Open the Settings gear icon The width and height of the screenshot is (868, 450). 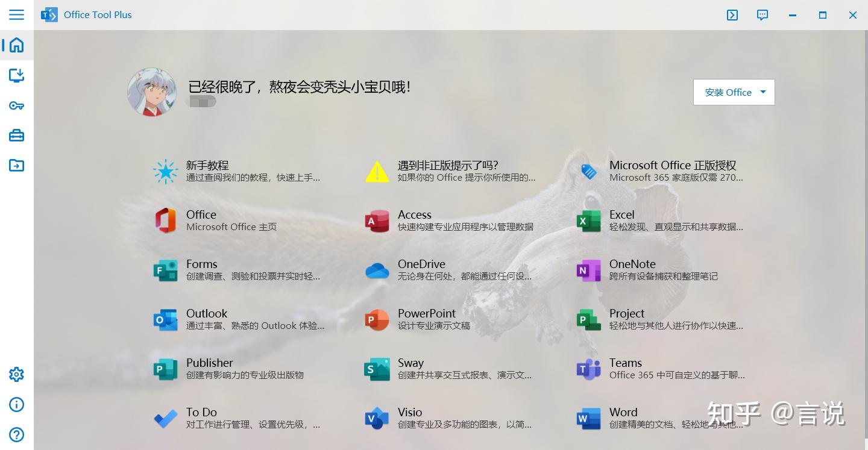[x=16, y=374]
